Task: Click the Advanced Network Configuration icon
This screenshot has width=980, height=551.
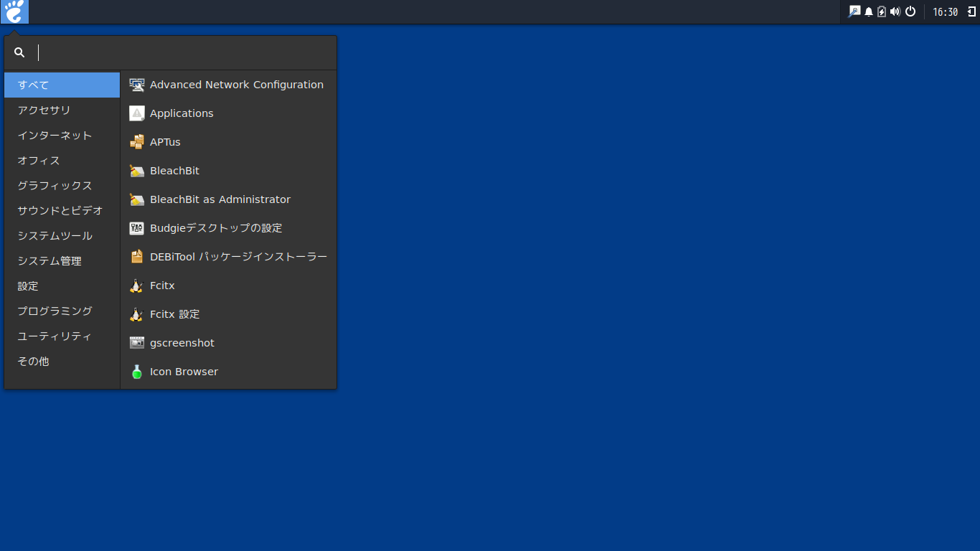Action: pos(136,85)
